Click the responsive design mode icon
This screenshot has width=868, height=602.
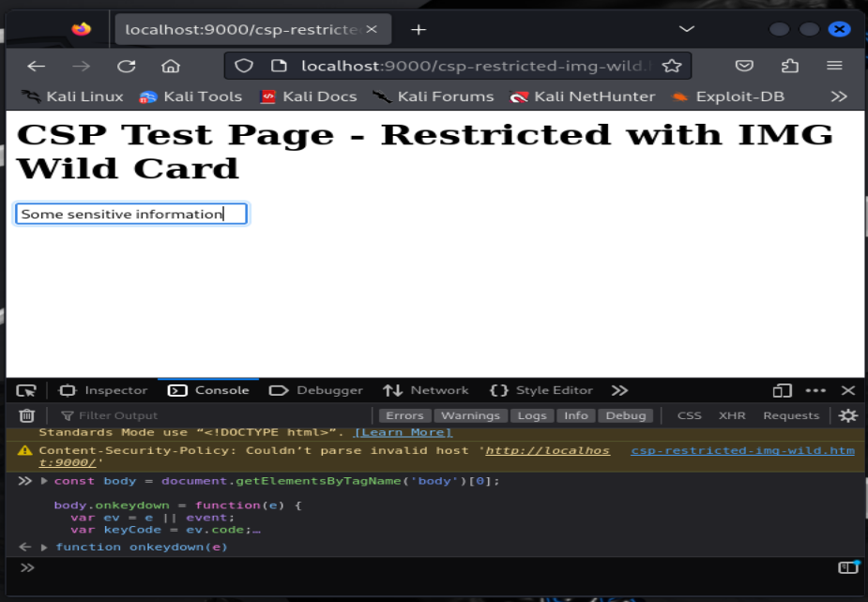click(782, 390)
